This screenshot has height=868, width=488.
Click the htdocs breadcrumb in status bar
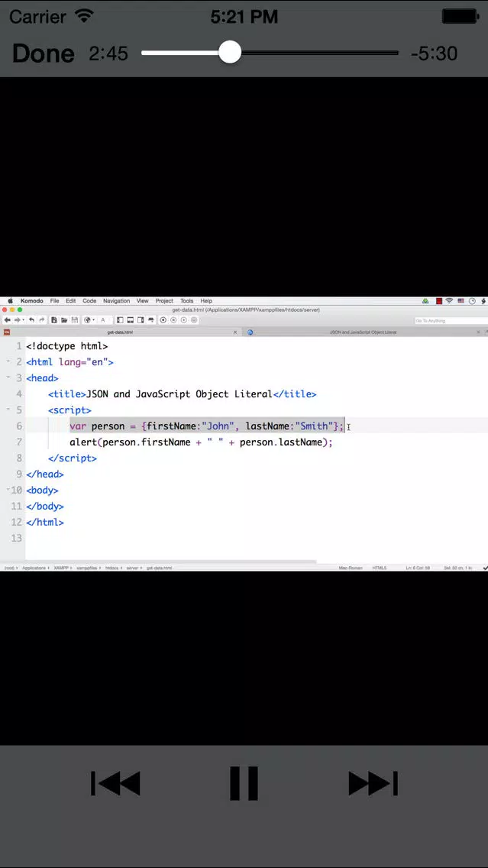111,568
